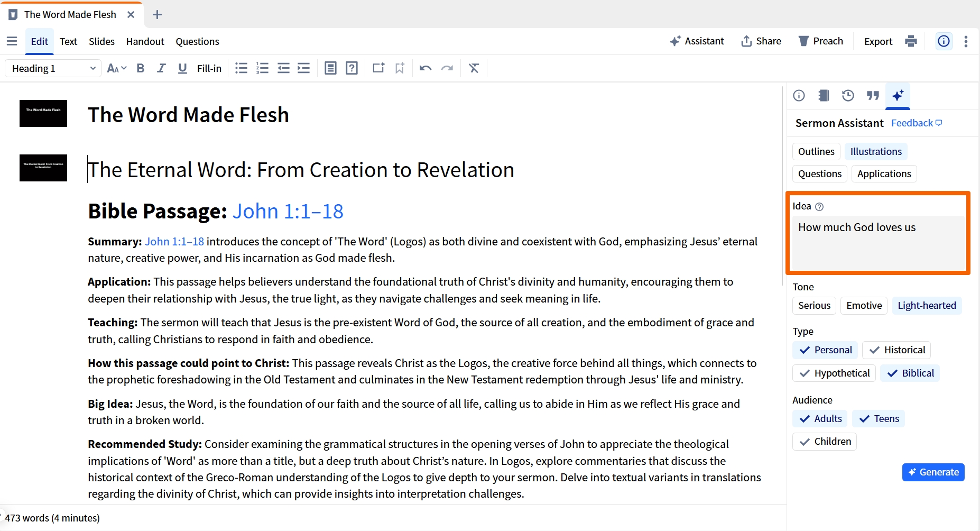Select the first slide thumbnail for title
This screenshot has height=531, width=980.
(x=43, y=113)
